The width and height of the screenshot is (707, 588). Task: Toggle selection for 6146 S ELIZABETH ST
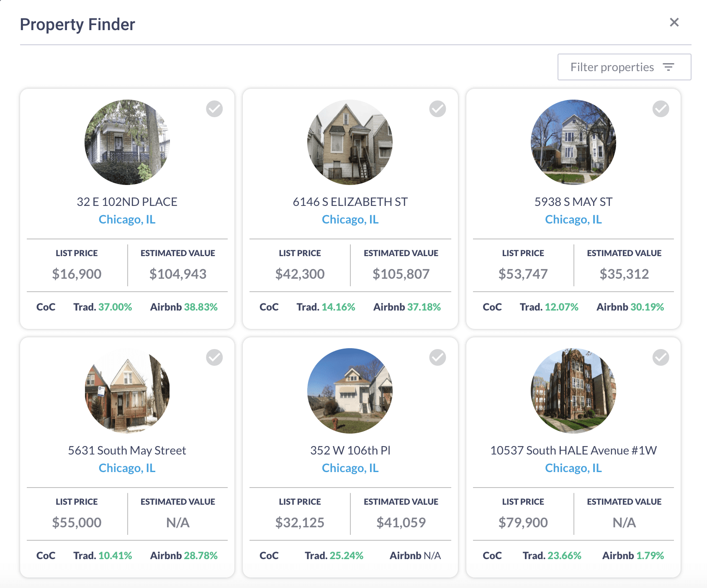click(x=437, y=109)
